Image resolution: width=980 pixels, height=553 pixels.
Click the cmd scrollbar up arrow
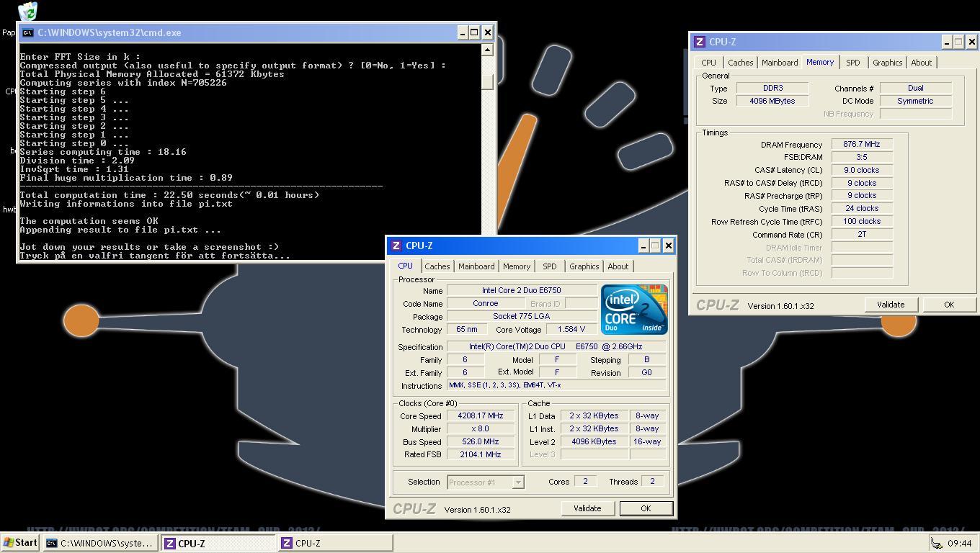pyautogui.click(x=487, y=50)
